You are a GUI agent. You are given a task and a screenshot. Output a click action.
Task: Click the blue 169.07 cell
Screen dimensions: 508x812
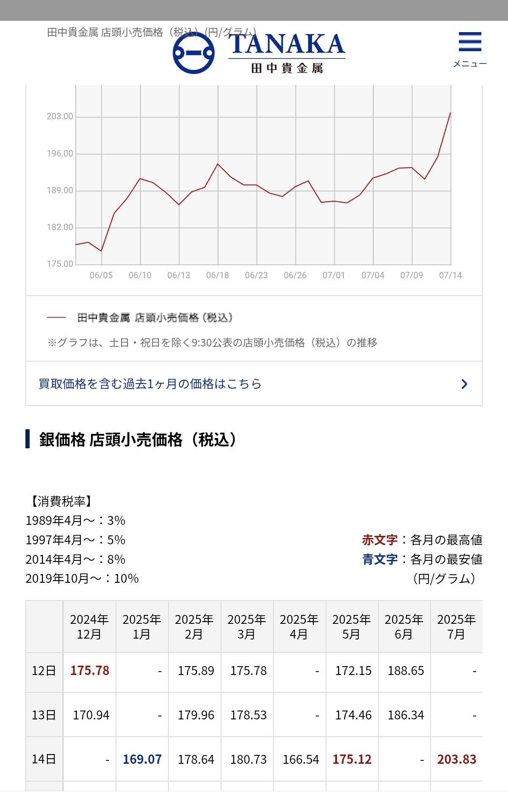[x=142, y=760]
